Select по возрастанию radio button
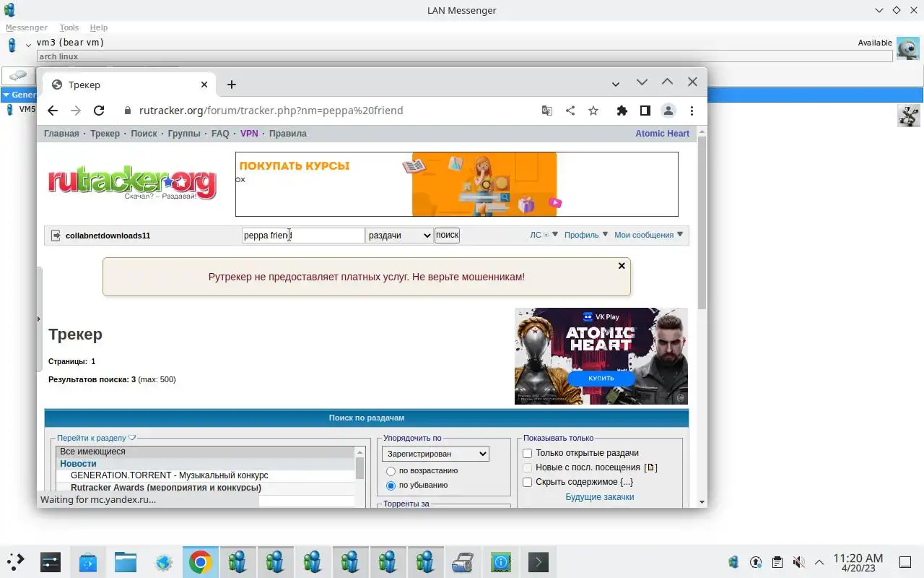 tap(391, 471)
